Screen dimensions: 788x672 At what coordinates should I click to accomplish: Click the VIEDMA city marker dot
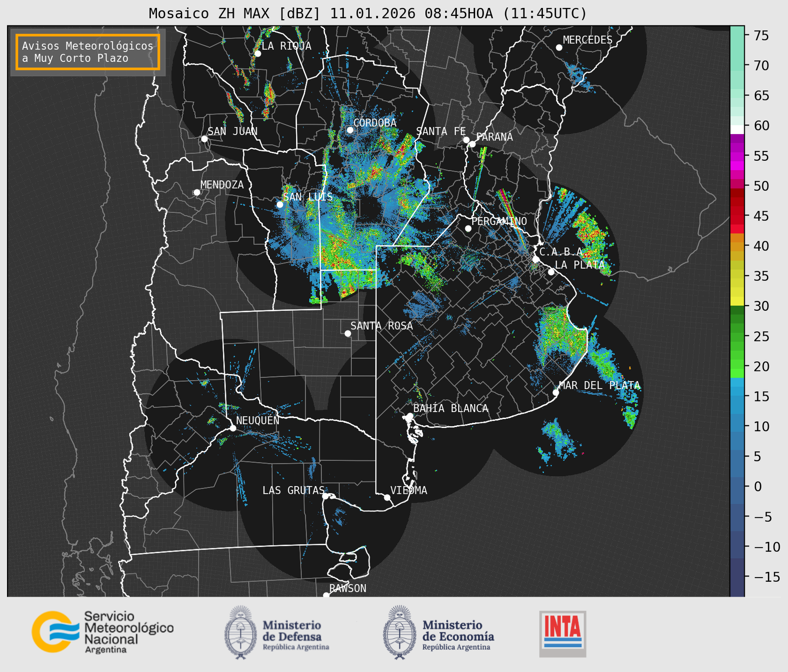[x=387, y=497]
